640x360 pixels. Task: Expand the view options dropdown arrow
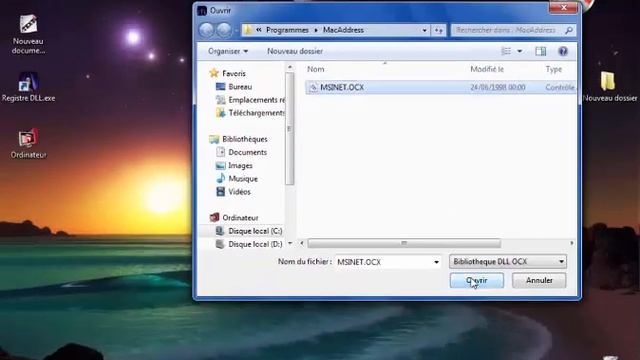520,51
